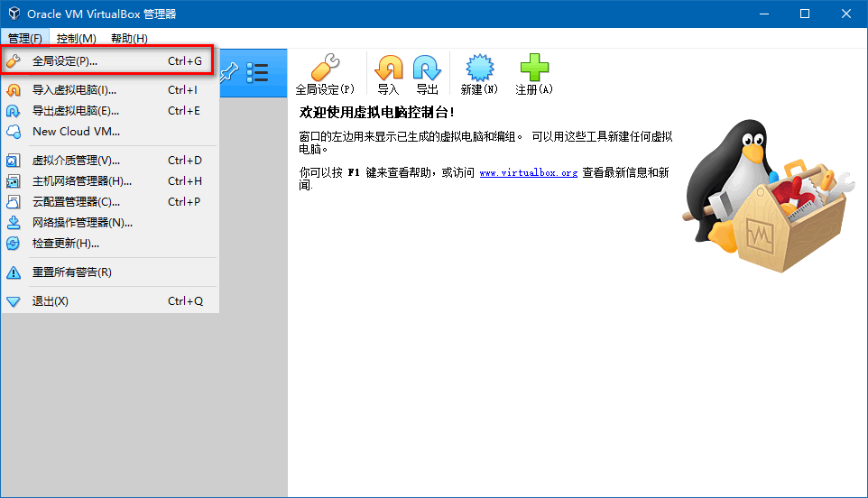868x498 pixels.
Task: Open the www.virtualbox.org link
Action: [528, 172]
